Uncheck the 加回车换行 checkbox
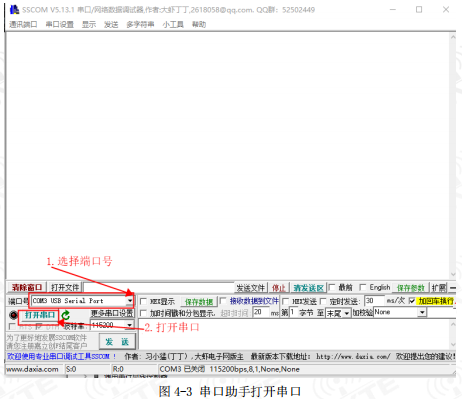The height and width of the screenshot is (399, 462). (x=412, y=301)
